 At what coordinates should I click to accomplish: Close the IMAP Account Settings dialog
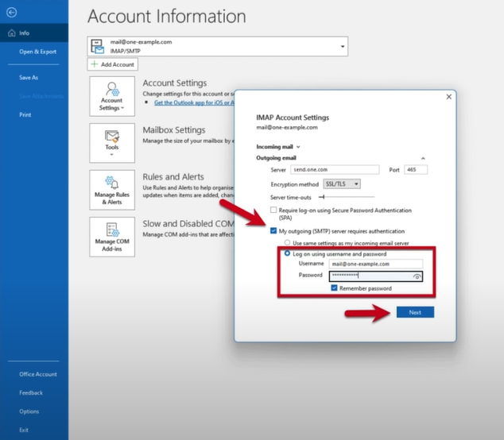[x=449, y=97]
